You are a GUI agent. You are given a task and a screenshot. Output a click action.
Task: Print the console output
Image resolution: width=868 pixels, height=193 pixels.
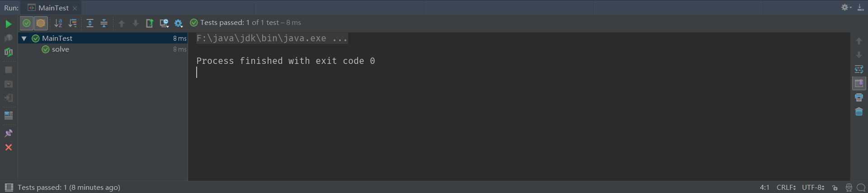[x=859, y=97]
